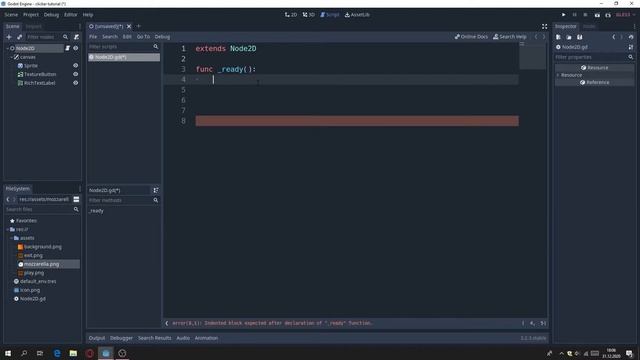Screen dimensions: 640x360
Task: Go to previous script in editor history
Action: (x=536, y=37)
